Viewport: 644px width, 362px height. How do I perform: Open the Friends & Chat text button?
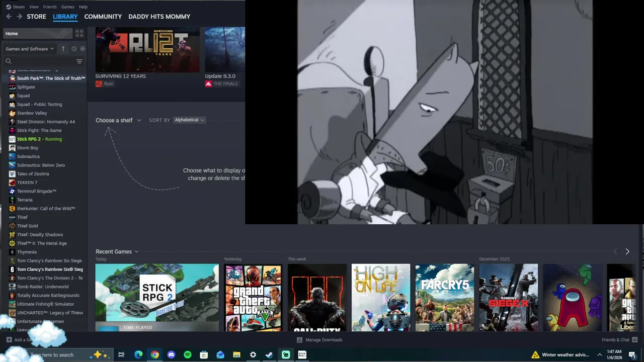(x=615, y=340)
